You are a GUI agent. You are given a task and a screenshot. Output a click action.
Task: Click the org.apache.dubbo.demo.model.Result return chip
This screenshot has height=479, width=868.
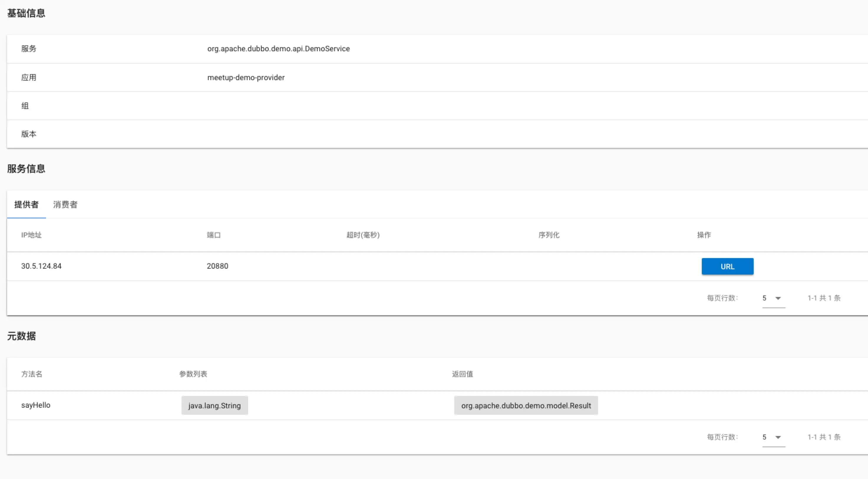coord(526,406)
